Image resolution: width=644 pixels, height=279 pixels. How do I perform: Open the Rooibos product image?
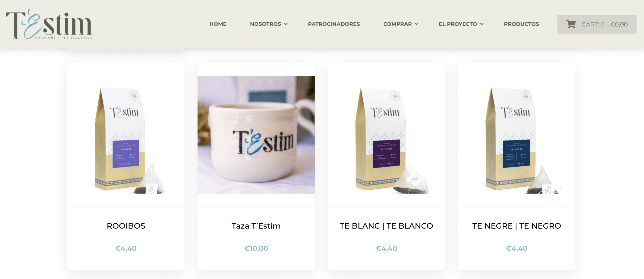pos(126,135)
